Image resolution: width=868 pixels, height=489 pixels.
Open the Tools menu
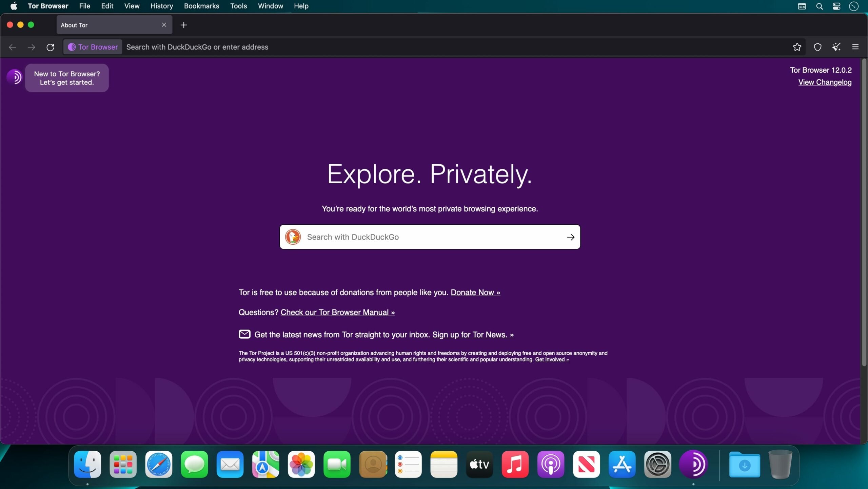pos(238,6)
